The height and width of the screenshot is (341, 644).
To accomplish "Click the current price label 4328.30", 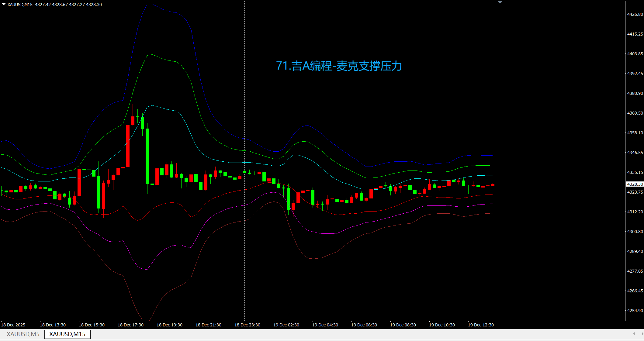I will point(635,184).
